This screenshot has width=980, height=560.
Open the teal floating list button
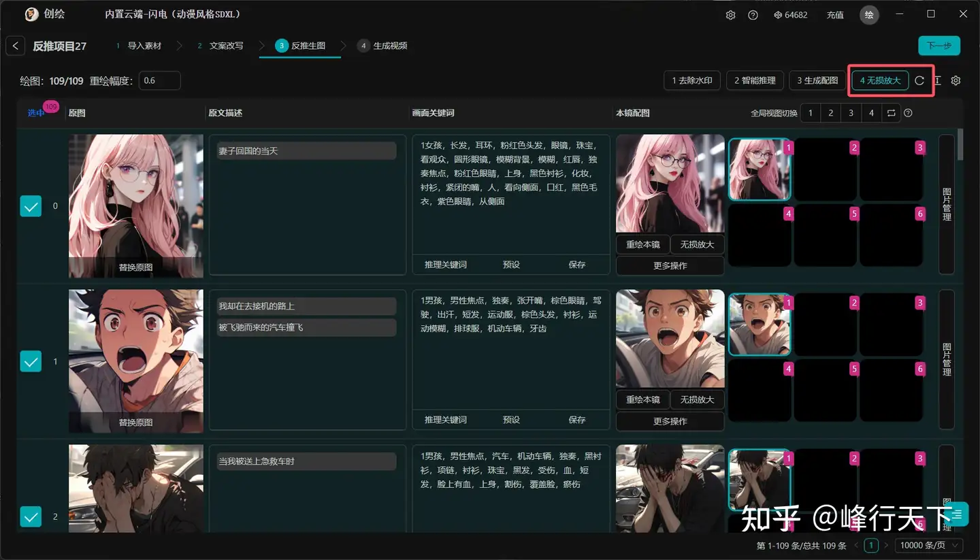958,514
